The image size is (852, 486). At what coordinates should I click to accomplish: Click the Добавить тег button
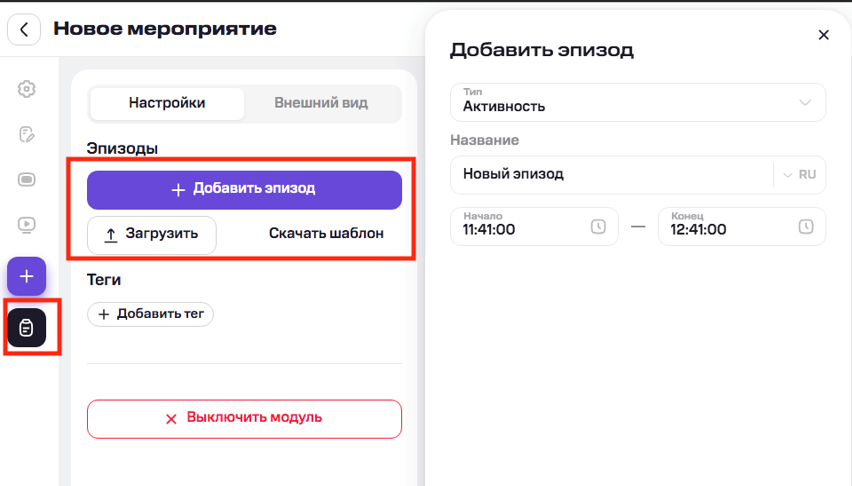[151, 314]
